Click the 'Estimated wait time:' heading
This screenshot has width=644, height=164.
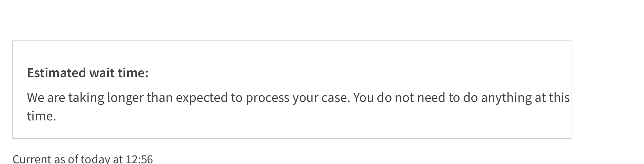88,73
